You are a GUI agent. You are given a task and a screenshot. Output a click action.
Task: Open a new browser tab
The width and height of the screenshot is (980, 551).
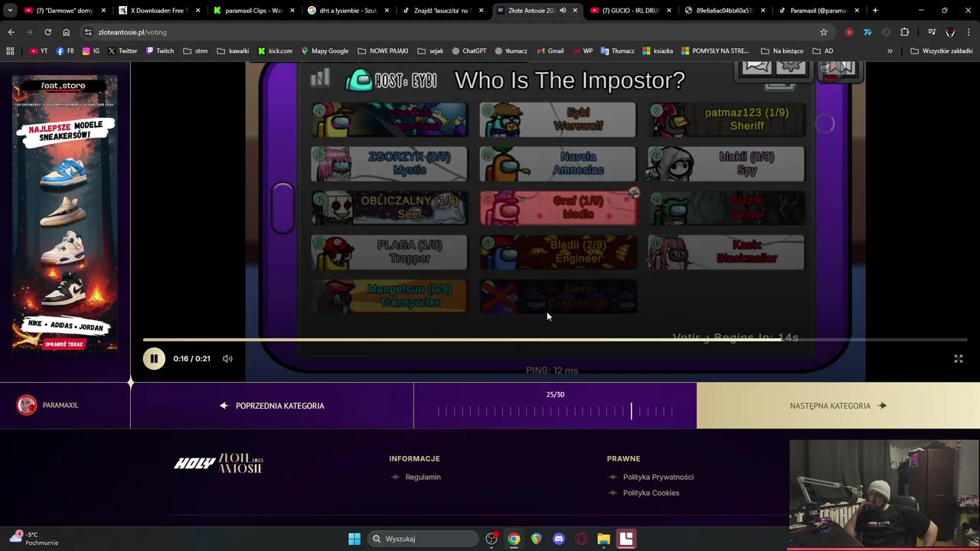tap(875, 11)
